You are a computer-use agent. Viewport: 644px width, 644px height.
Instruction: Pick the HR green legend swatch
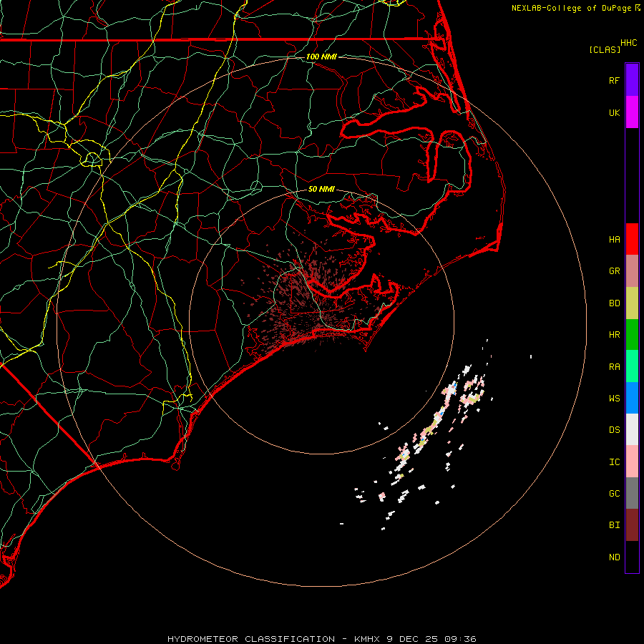[632, 335]
